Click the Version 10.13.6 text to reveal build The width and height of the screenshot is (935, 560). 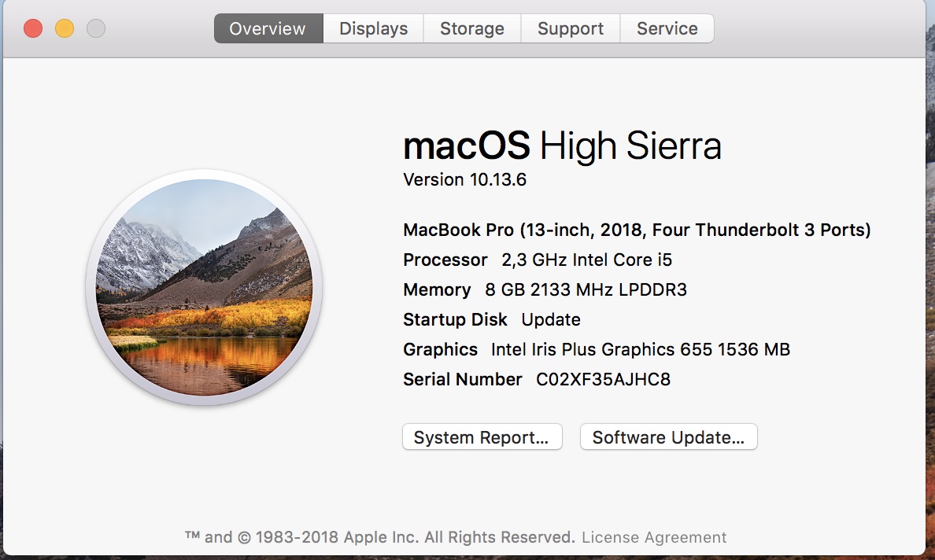point(464,179)
